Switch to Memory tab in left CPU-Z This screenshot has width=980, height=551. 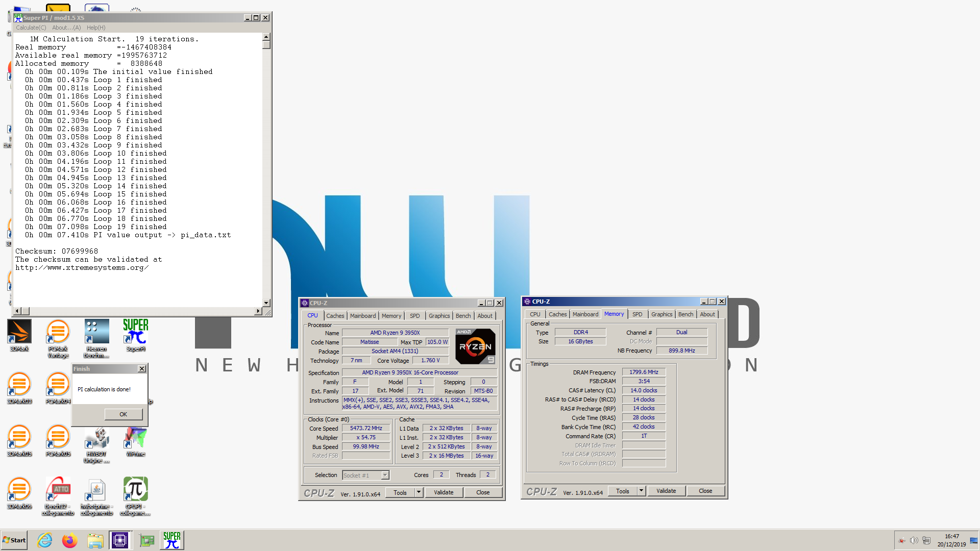coord(391,316)
